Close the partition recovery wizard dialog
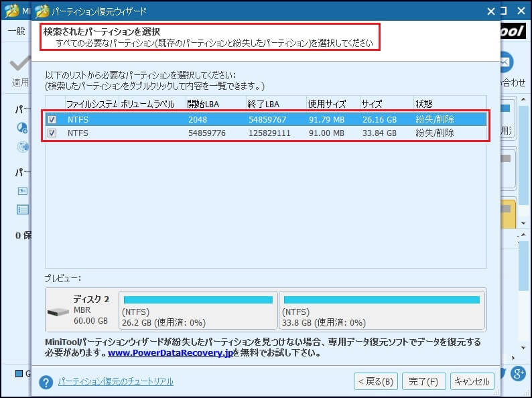Screen dimensions: 532x398 click(x=491, y=11)
